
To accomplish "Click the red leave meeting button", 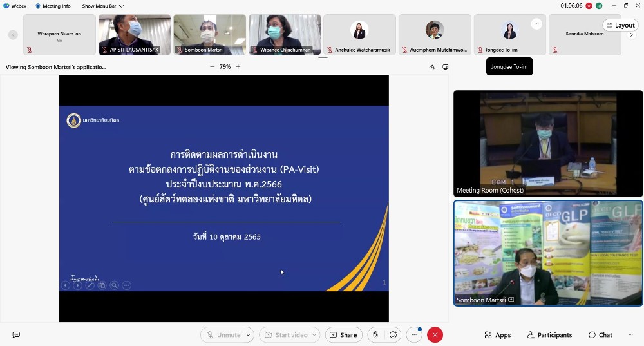I will 435,335.
